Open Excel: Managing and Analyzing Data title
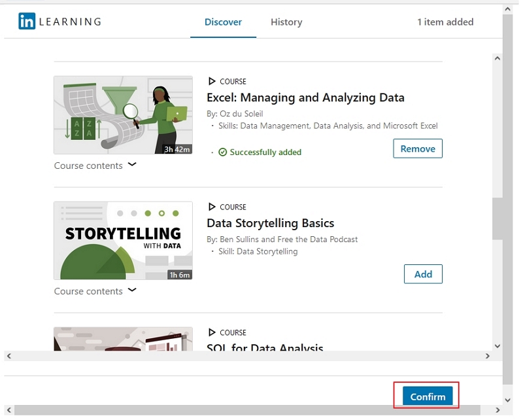The height and width of the screenshot is (420, 523). pyautogui.click(x=305, y=97)
